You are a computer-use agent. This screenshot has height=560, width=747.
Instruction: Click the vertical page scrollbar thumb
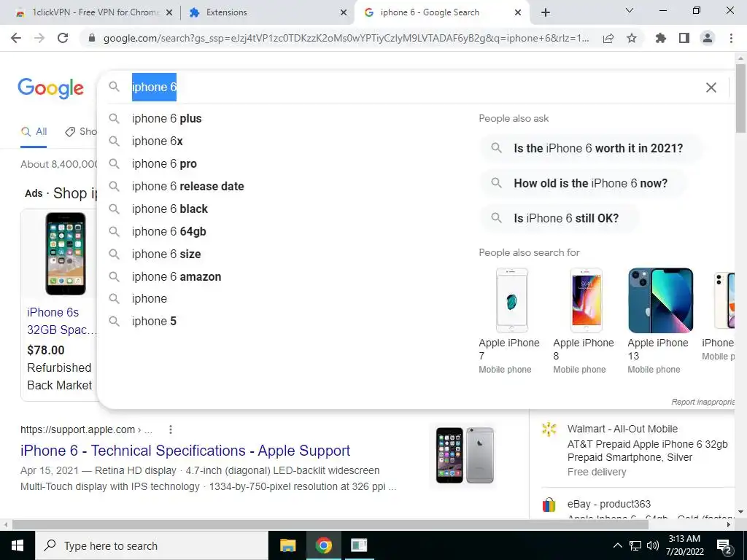(x=740, y=98)
